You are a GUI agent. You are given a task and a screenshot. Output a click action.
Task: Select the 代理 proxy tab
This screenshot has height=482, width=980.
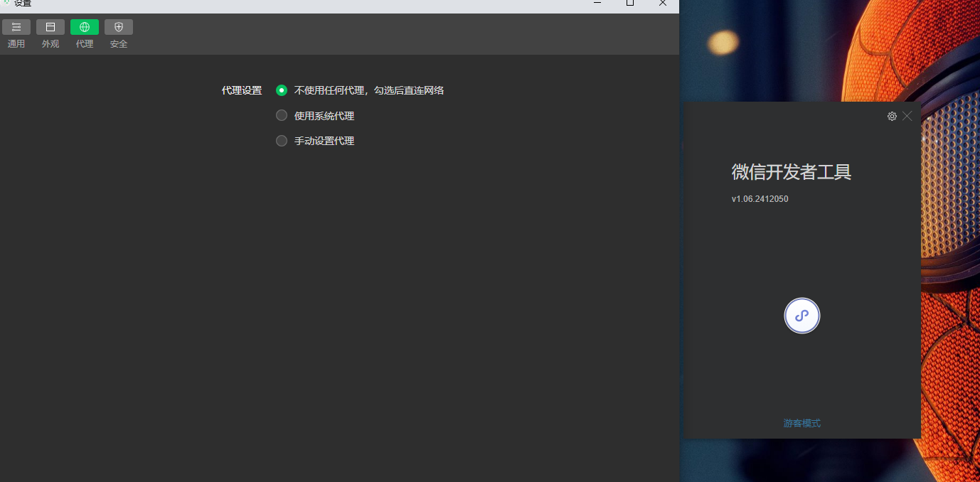pos(85,34)
